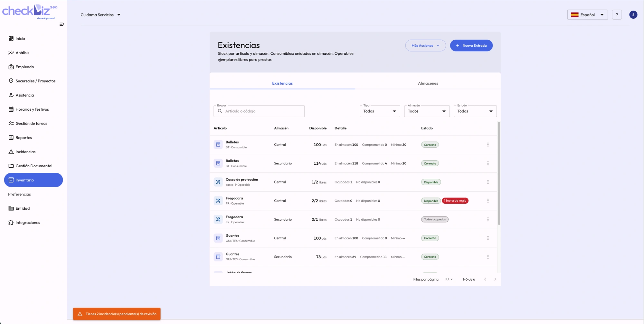
Task: Click the Artículo o código search field
Action: click(259, 111)
